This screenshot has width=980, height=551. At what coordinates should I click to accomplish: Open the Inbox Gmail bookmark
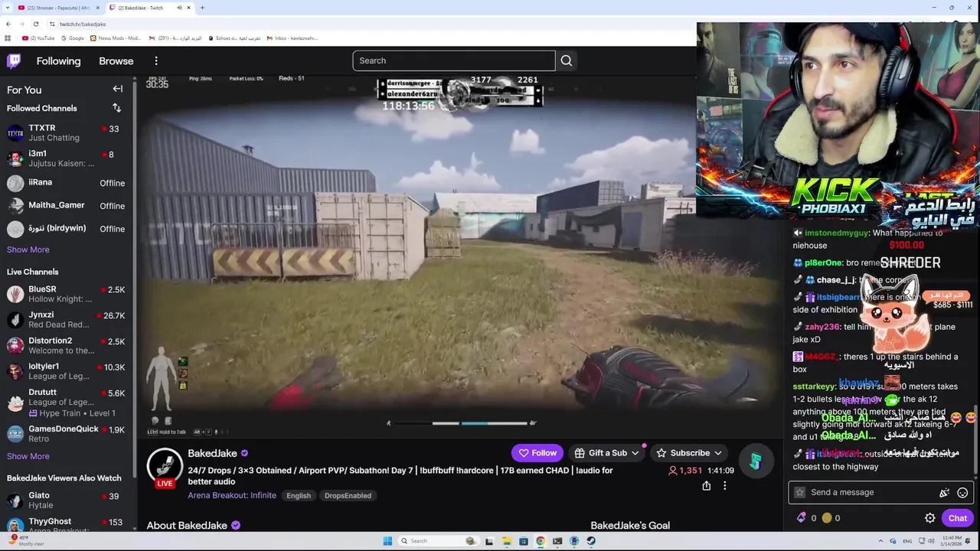292,37
